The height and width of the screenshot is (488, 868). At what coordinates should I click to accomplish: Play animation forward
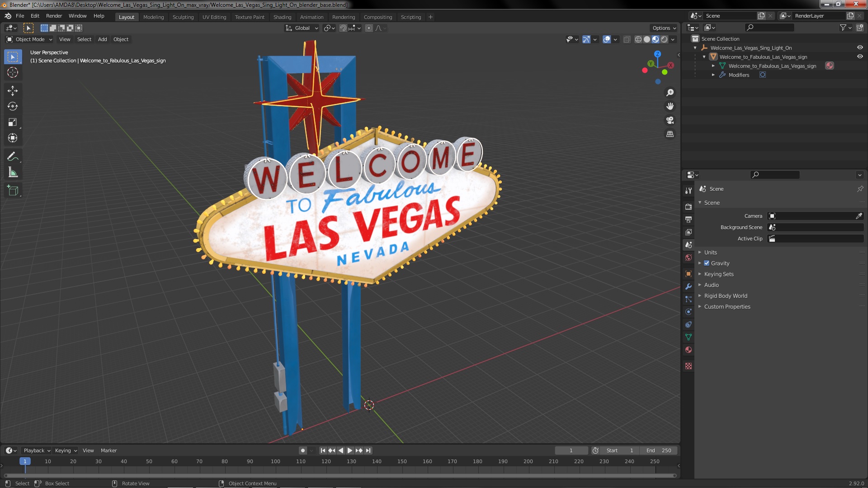(x=349, y=450)
